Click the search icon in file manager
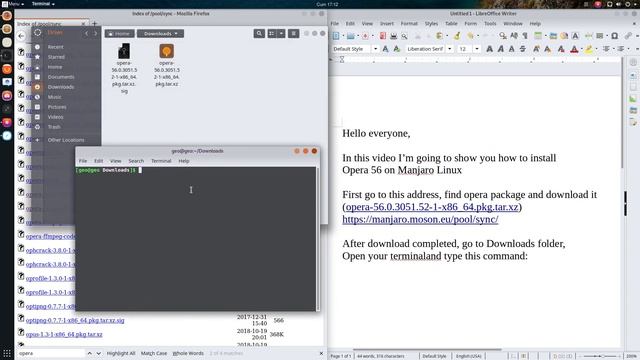Image resolution: width=640 pixels, height=360 pixels. [259, 33]
